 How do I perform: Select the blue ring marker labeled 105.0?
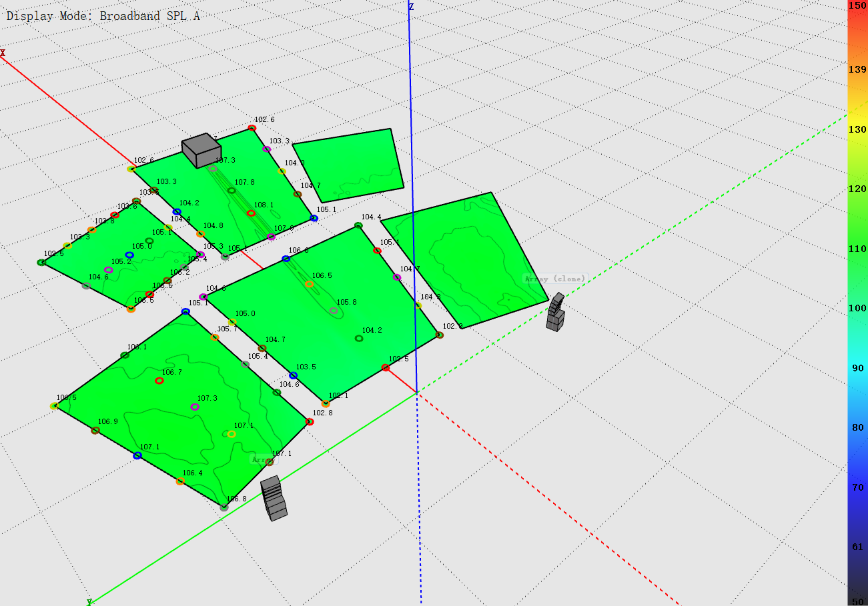click(129, 255)
